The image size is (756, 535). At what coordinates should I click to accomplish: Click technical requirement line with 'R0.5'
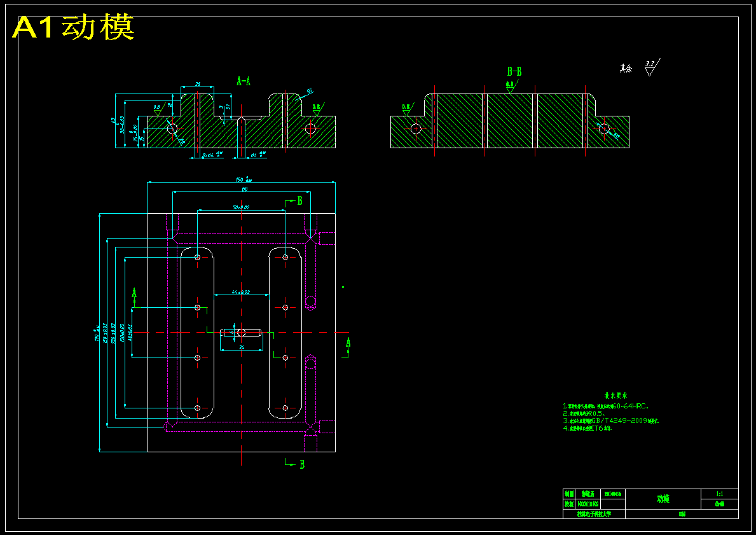584,413
